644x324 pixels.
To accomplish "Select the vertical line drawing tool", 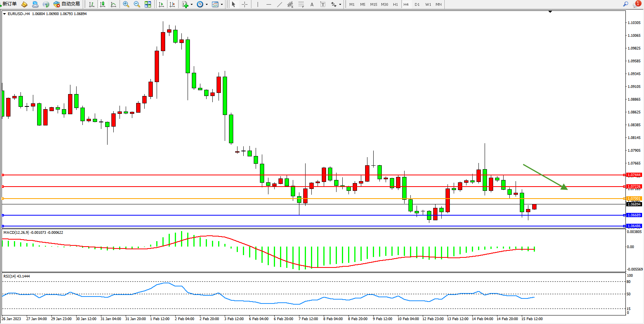I will (258, 4).
